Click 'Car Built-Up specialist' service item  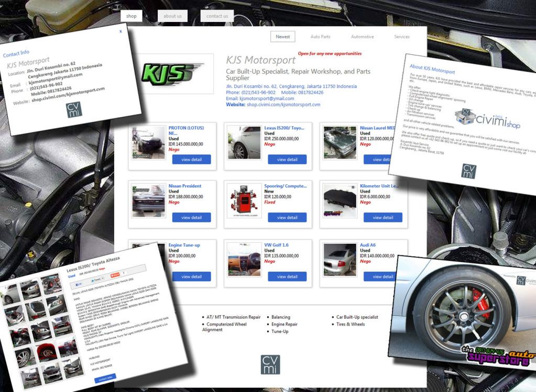(x=357, y=317)
